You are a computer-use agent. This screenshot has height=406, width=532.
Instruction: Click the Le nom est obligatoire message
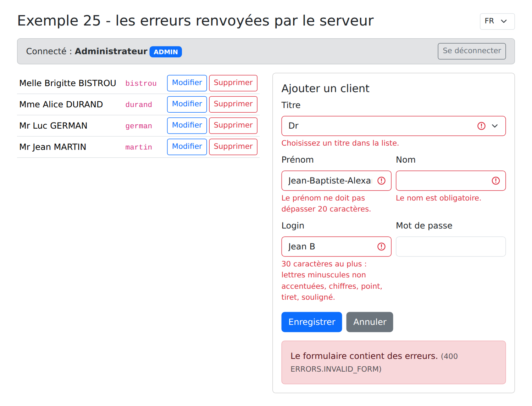pos(438,198)
